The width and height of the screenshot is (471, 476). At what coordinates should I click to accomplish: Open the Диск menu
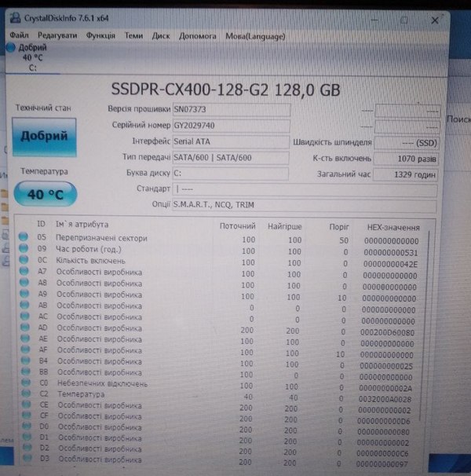(161, 35)
